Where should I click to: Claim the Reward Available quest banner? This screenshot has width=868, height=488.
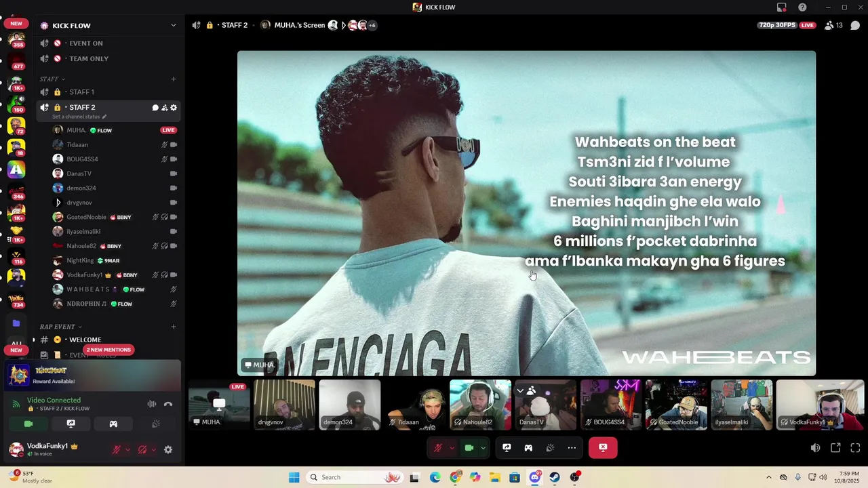[x=93, y=375]
